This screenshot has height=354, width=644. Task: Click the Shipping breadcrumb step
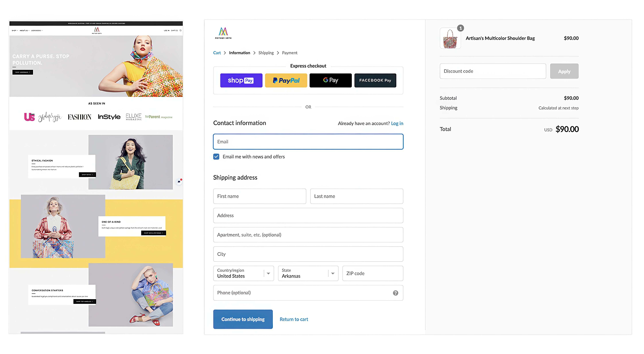pyautogui.click(x=266, y=53)
